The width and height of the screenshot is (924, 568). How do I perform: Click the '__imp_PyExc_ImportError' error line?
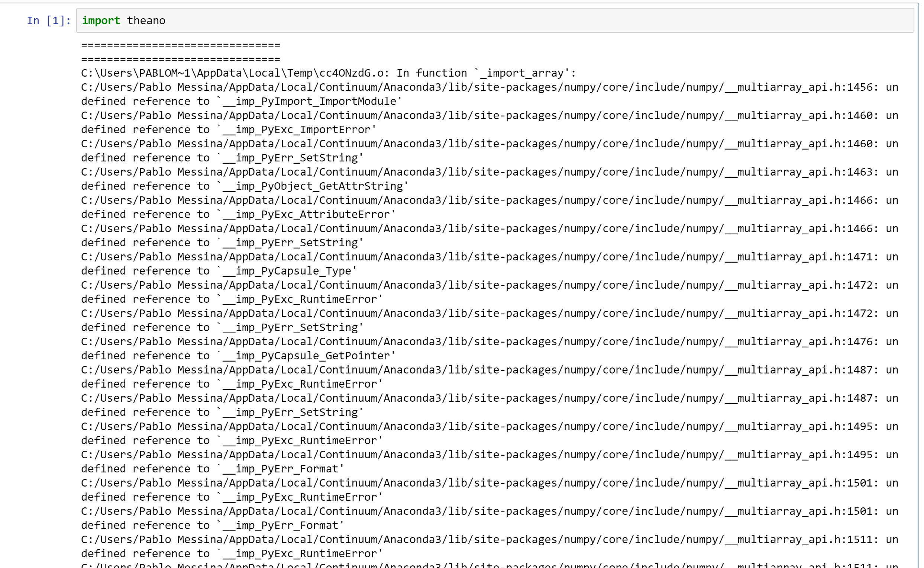(229, 129)
